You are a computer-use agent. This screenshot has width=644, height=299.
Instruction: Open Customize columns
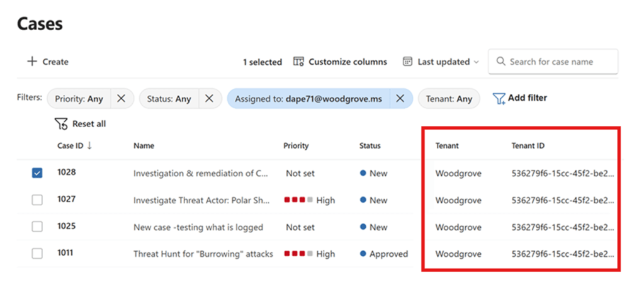point(340,62)
